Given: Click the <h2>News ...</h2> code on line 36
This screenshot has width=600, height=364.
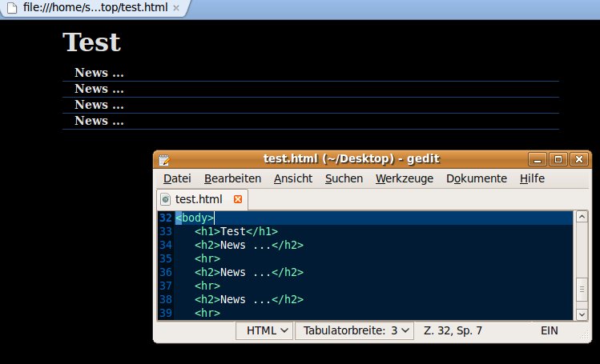Looking at the screenshot, I should pyautogui.click(x=248, y=272).
